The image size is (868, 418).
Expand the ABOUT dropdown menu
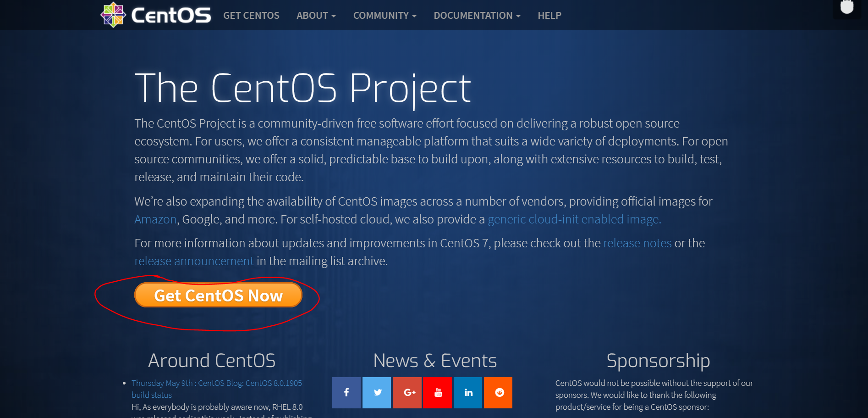[x=316, y=15]
